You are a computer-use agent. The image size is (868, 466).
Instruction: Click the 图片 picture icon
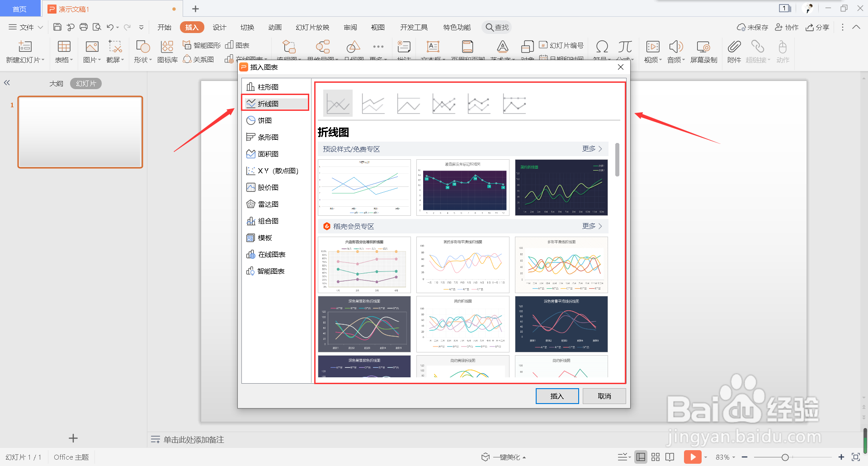pyautogui.click(x=92, y=47)
